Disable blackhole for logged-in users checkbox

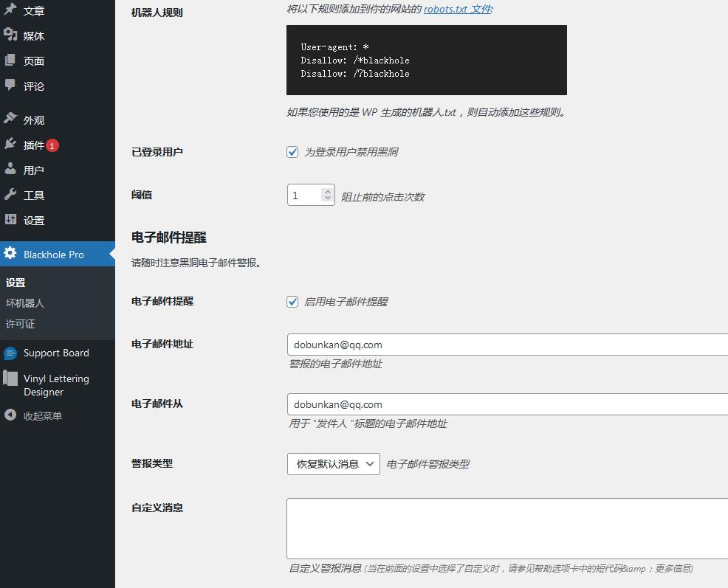tap(292, 152)
